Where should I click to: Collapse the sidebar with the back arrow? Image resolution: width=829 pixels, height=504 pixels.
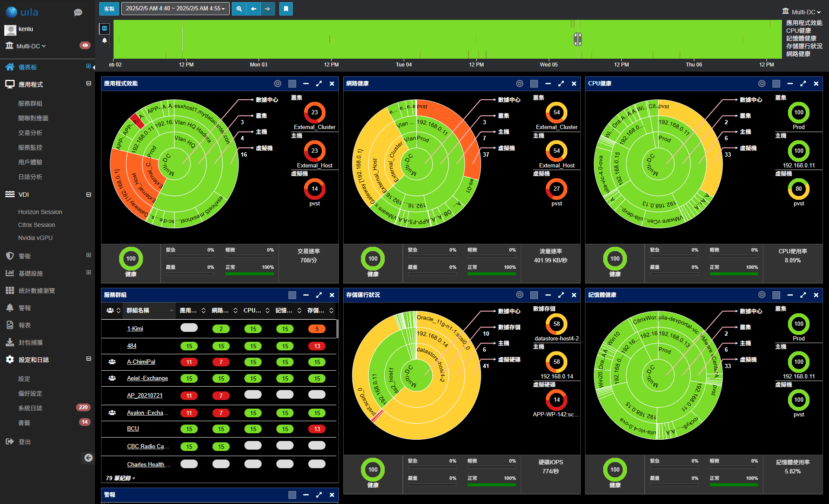tap(88, 458)
